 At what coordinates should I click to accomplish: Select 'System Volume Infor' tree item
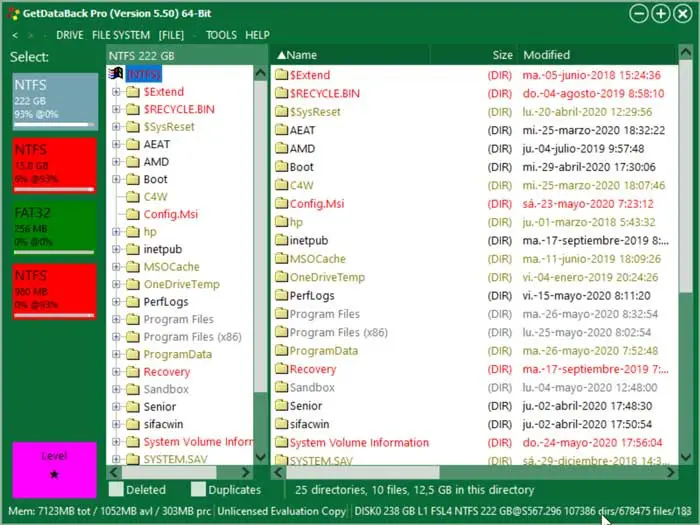pyautogui.click(x=198, y=442)
